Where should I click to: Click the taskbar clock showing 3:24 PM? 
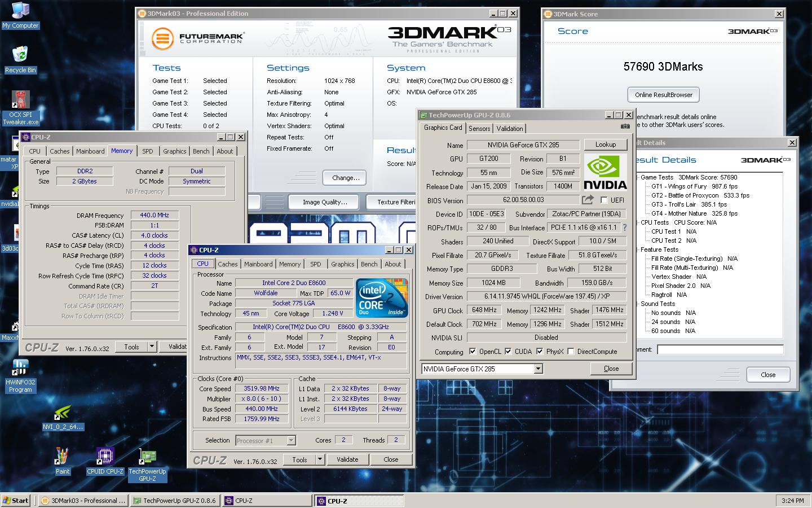(792, 501)
